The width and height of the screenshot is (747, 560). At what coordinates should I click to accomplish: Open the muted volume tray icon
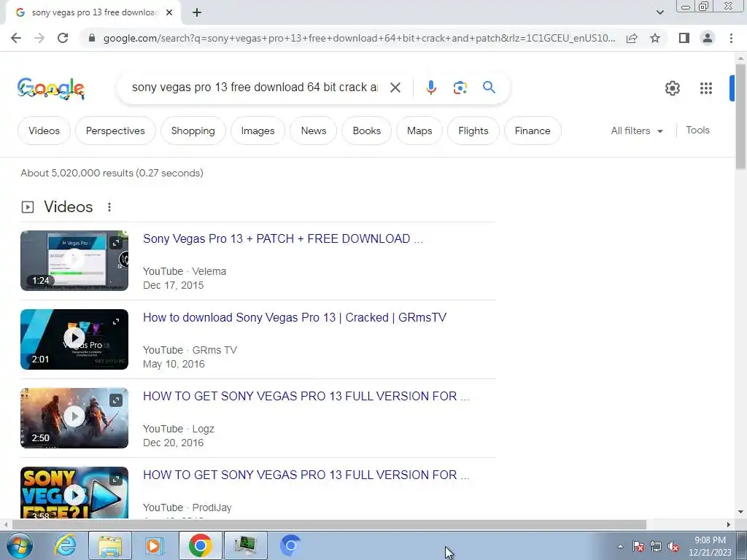coord(673,547)
